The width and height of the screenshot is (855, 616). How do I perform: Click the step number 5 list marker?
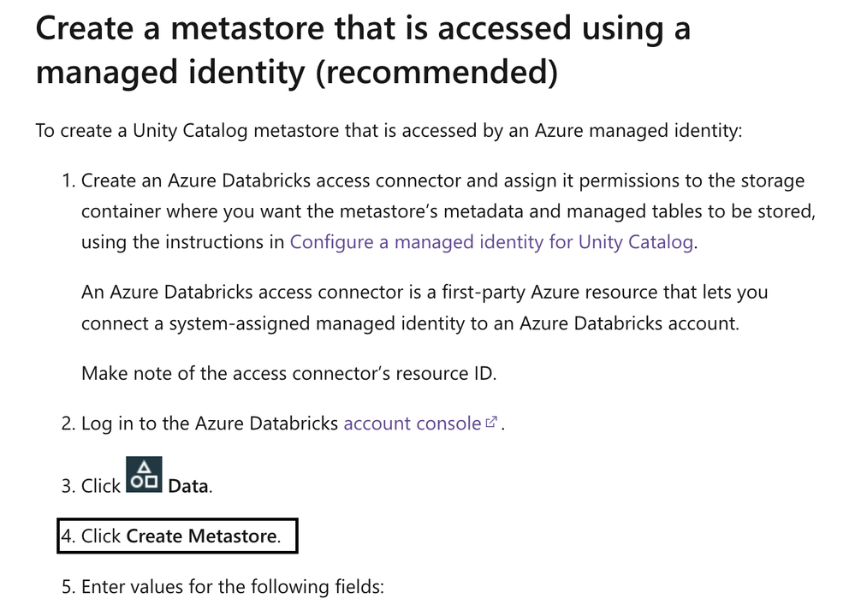[x=68, y=587]
